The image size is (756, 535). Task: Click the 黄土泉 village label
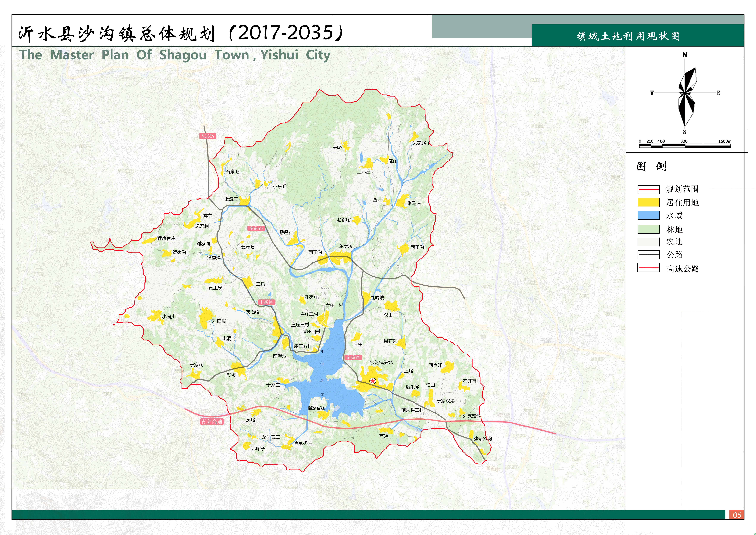coord(215,288)
